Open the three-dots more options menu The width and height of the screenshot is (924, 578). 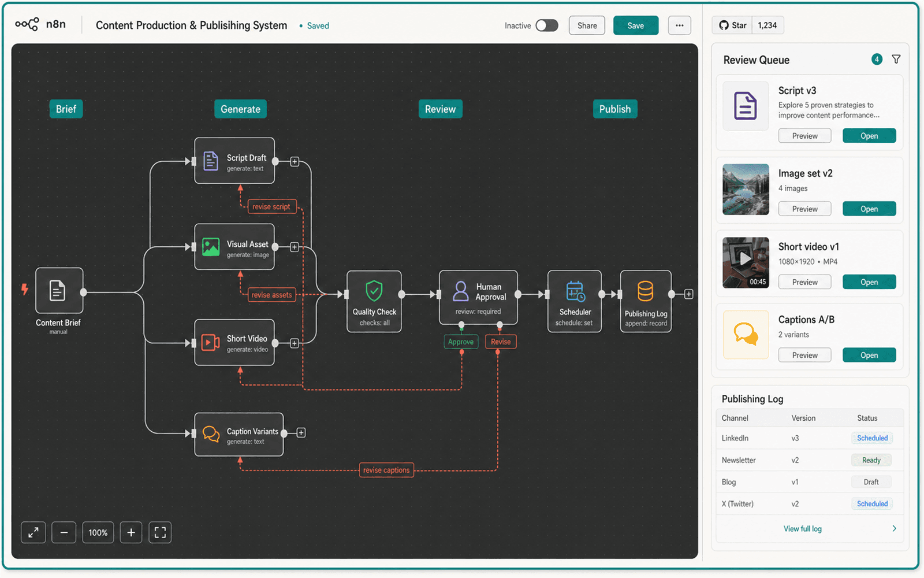(x=679, y=25)
